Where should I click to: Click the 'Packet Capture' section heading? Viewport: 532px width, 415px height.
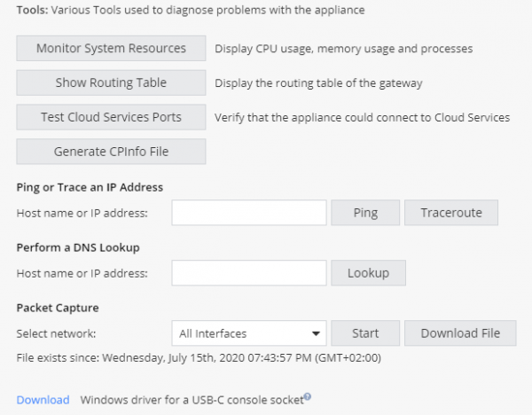[x=58, y=308]
